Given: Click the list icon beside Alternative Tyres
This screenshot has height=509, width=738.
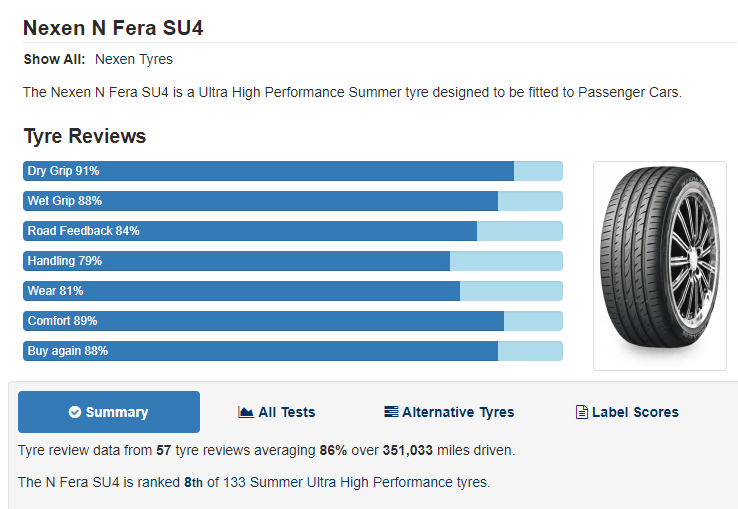Looking at the screenshot, I should (391, 412).
